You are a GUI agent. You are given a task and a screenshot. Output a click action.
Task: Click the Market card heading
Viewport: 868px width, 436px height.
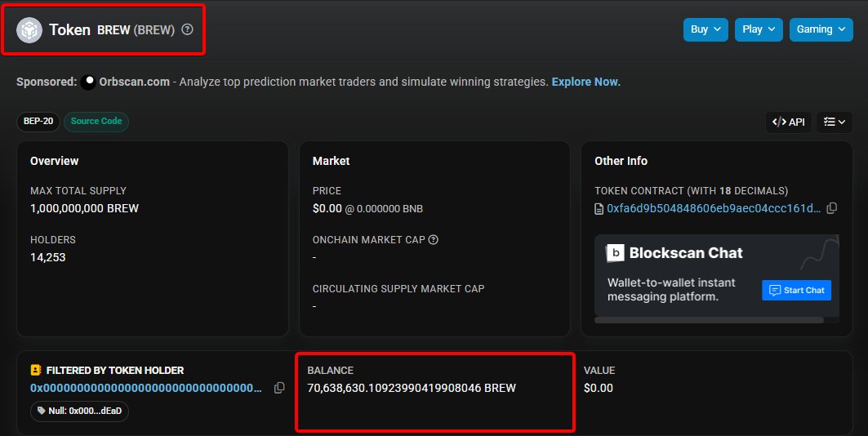331,161
